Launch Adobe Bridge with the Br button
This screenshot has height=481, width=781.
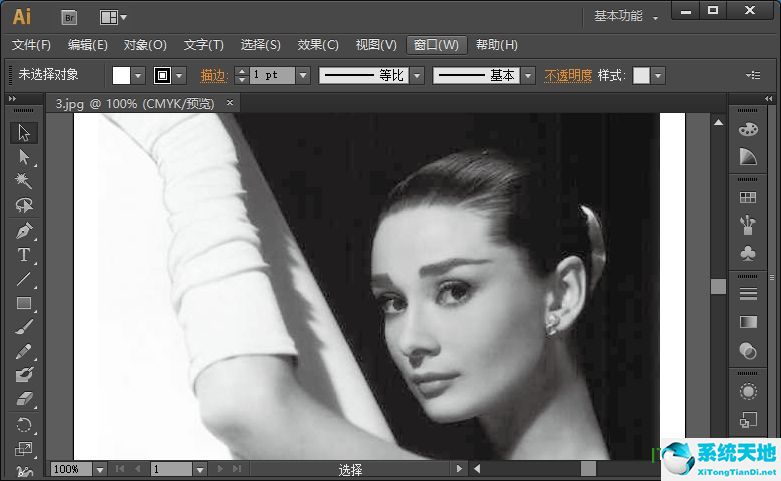[69, 17]
